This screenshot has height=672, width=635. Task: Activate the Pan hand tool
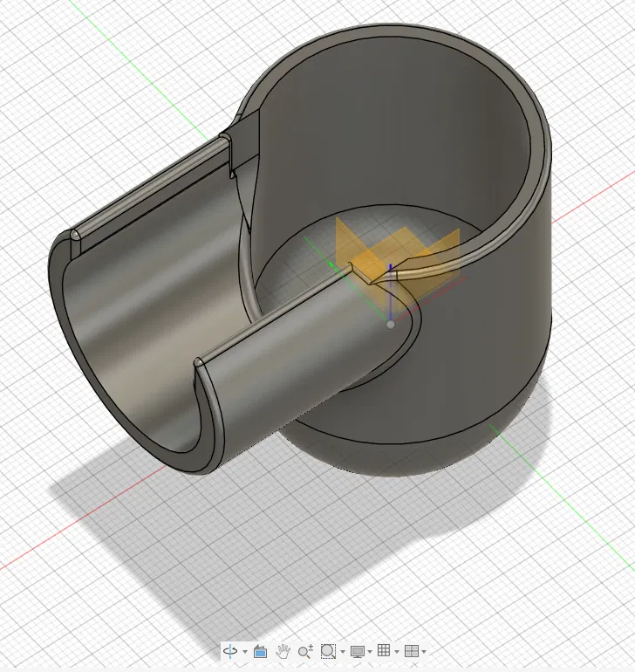283,651
